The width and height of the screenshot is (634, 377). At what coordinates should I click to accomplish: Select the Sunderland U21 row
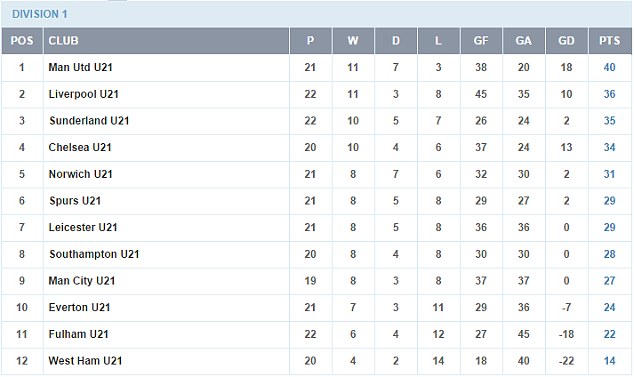click(317, 121)
